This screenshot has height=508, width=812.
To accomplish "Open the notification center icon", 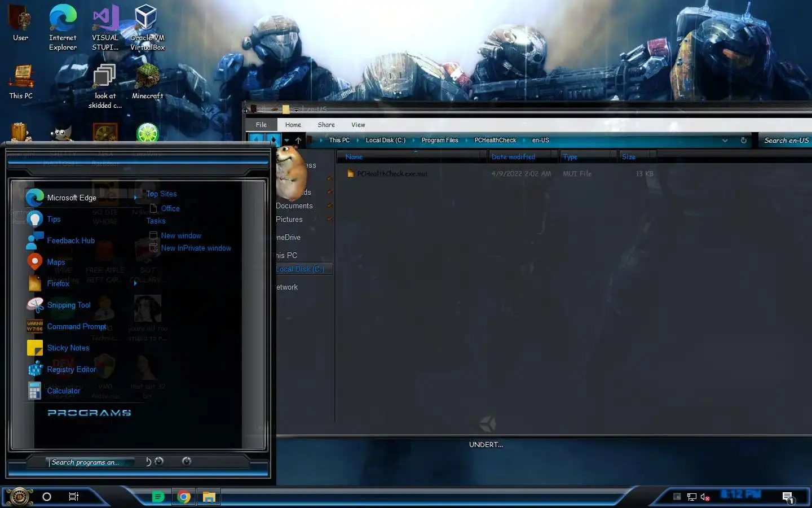I will 788,497.
